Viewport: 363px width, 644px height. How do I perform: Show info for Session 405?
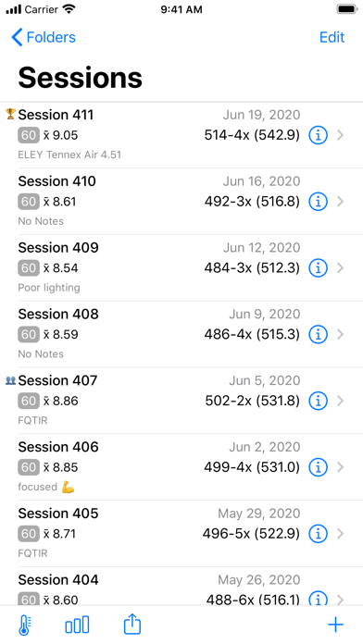coord(318,534)
